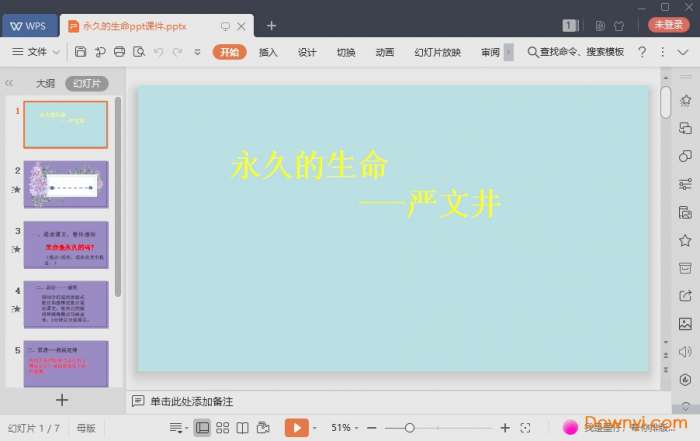Click the zoom slider handle
This screenshot has width=700, height=441.
[409, 428]
